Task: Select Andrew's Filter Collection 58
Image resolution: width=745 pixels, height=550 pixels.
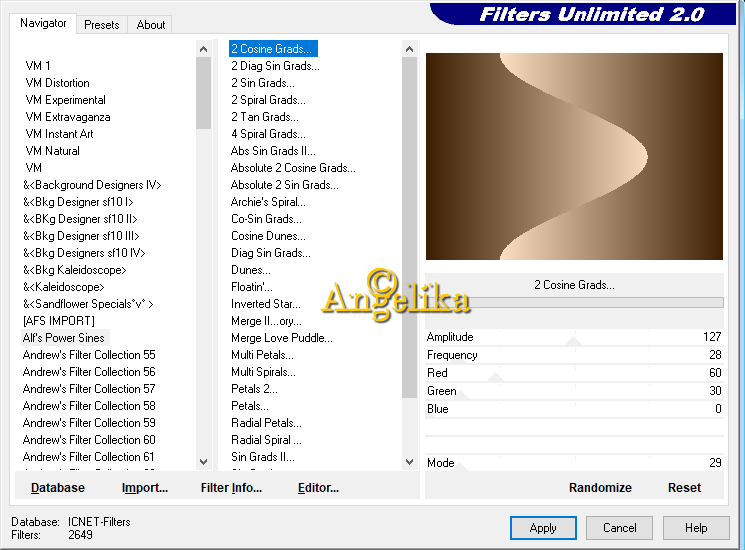Action: (89, 406)
